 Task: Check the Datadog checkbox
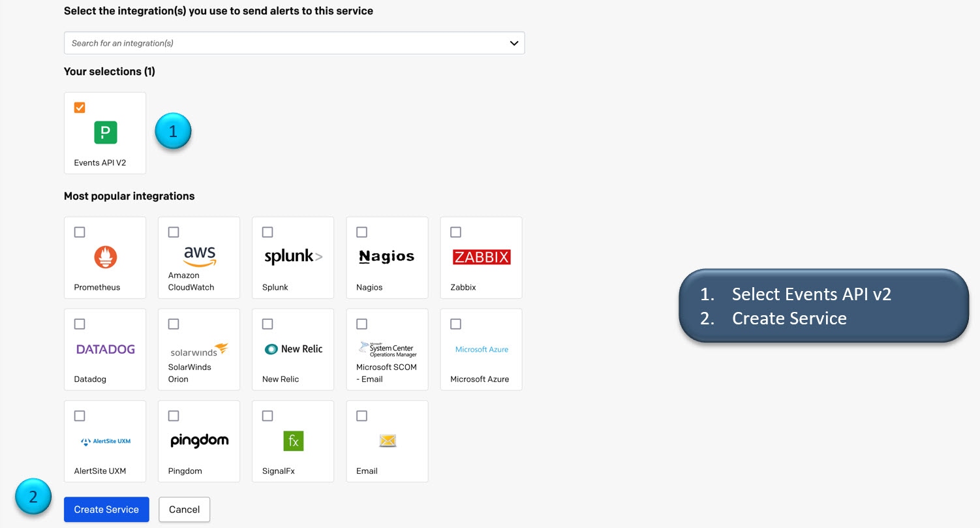pos(80,324)
